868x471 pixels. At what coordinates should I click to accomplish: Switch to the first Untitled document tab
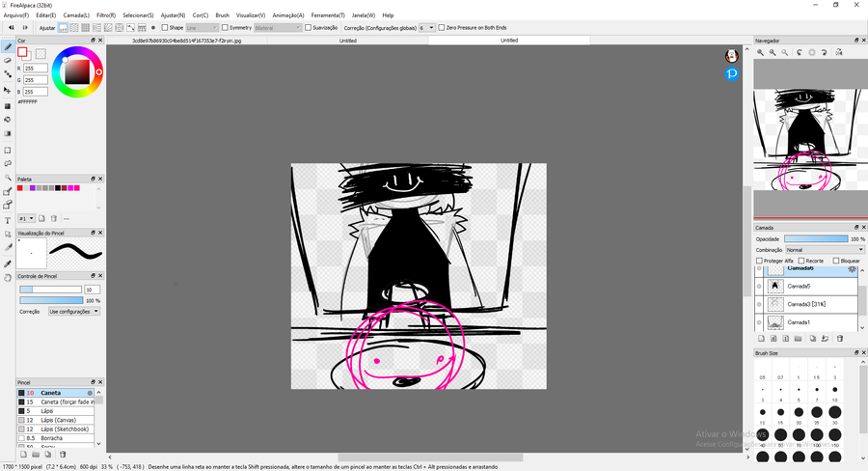point(347,41)
